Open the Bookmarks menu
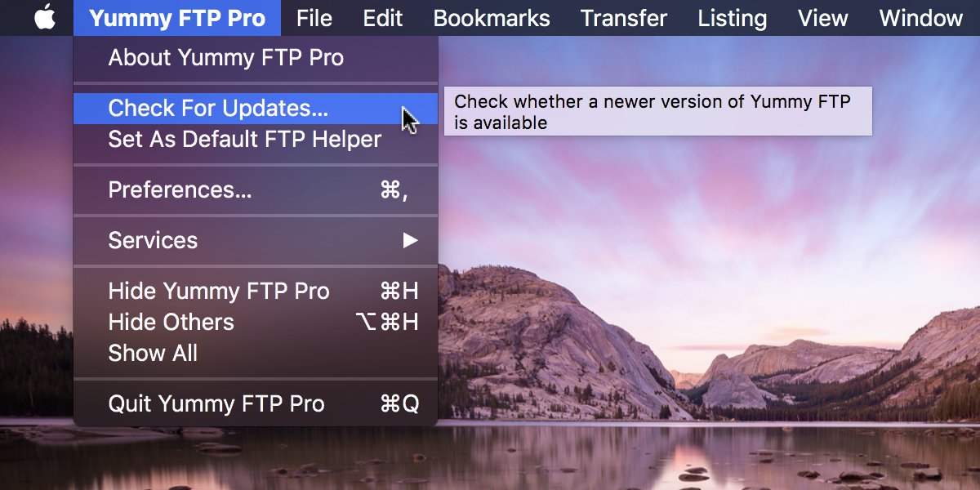Screen dimensions: 980x490 pos(492,18)
